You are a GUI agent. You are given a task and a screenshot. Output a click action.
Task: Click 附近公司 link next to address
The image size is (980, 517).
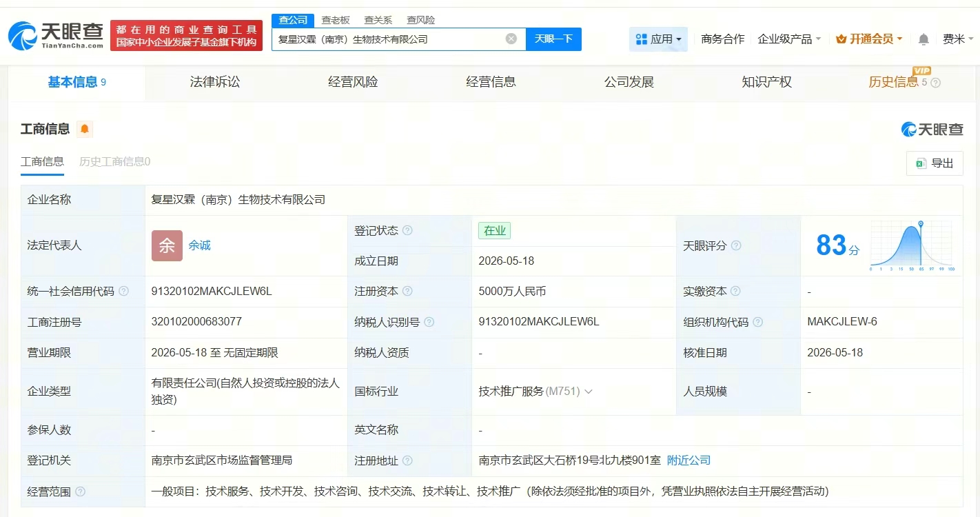point(688,460)
